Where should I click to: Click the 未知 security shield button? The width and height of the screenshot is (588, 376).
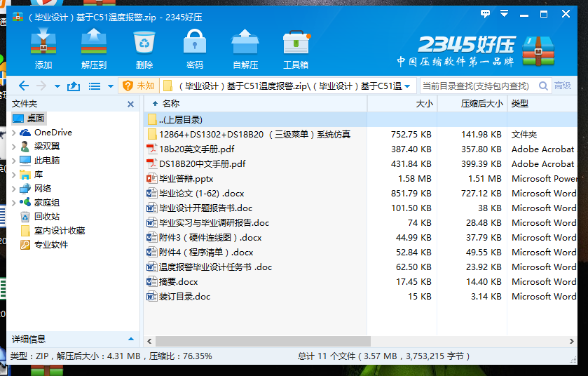[x=138, y=86]
